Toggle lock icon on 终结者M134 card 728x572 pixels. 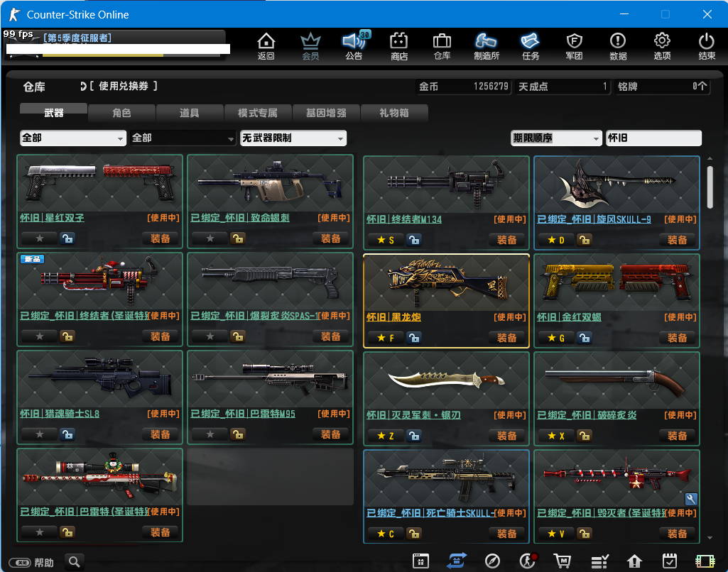point(413,240)
